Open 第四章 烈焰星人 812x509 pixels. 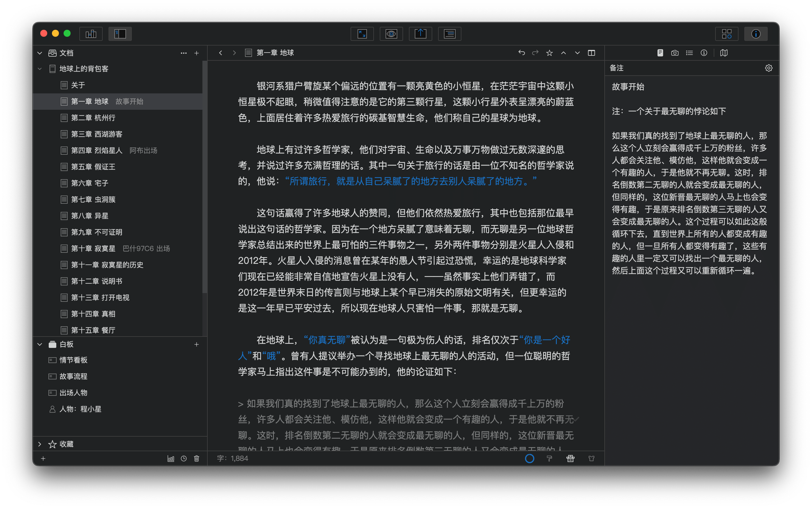pos(118,151)
